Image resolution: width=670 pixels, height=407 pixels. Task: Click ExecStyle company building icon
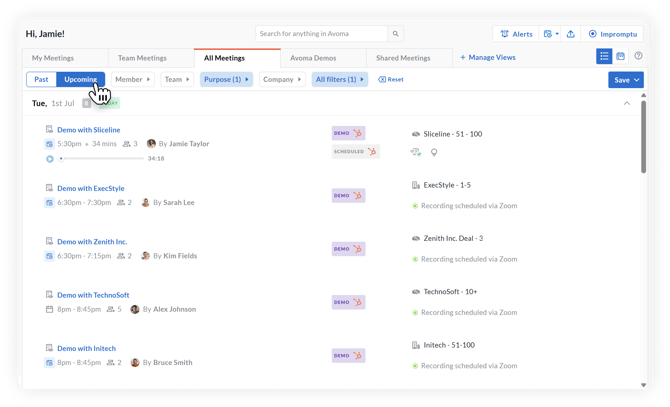416,185
